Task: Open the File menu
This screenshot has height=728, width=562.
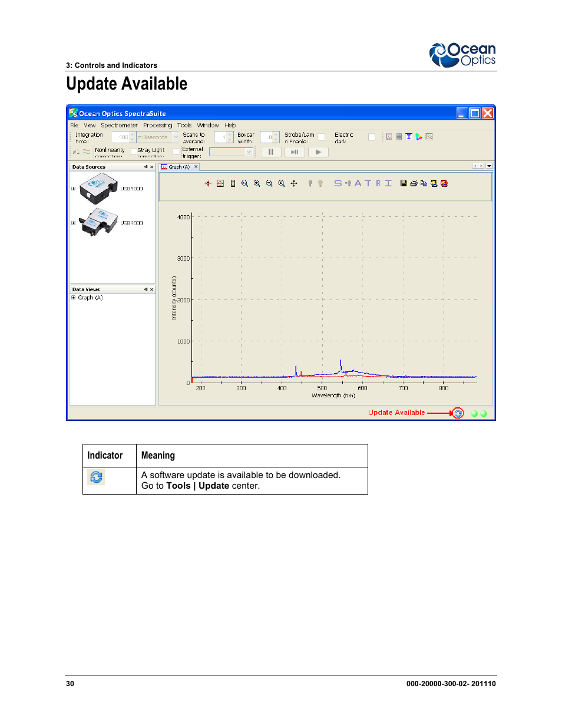Action: (x=74, y=125)
